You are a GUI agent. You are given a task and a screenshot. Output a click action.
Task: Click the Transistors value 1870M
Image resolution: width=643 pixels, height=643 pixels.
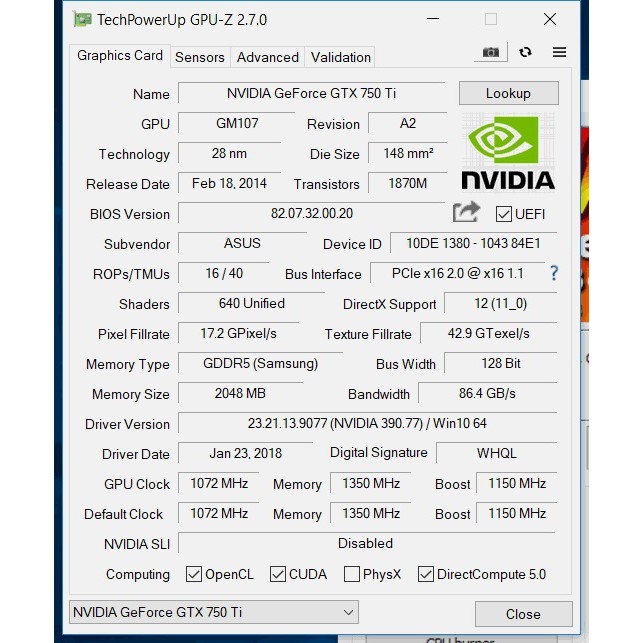pos(408,183)
